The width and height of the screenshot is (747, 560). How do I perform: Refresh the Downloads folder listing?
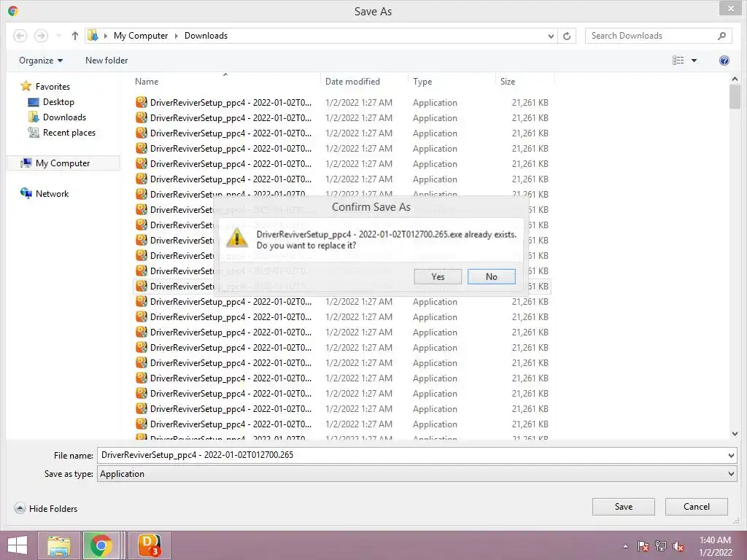point(566,36)
